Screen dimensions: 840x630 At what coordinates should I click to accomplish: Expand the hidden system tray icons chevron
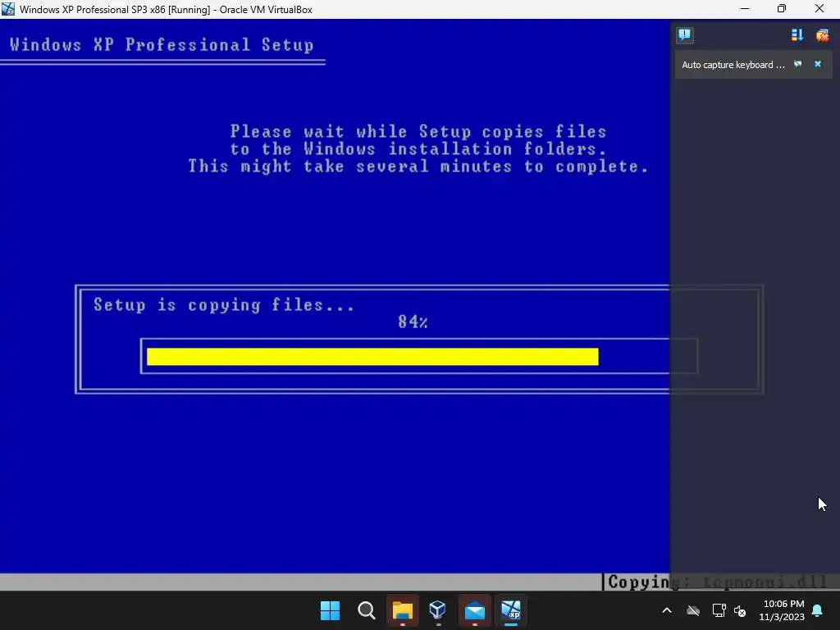[x=667, y=610]
